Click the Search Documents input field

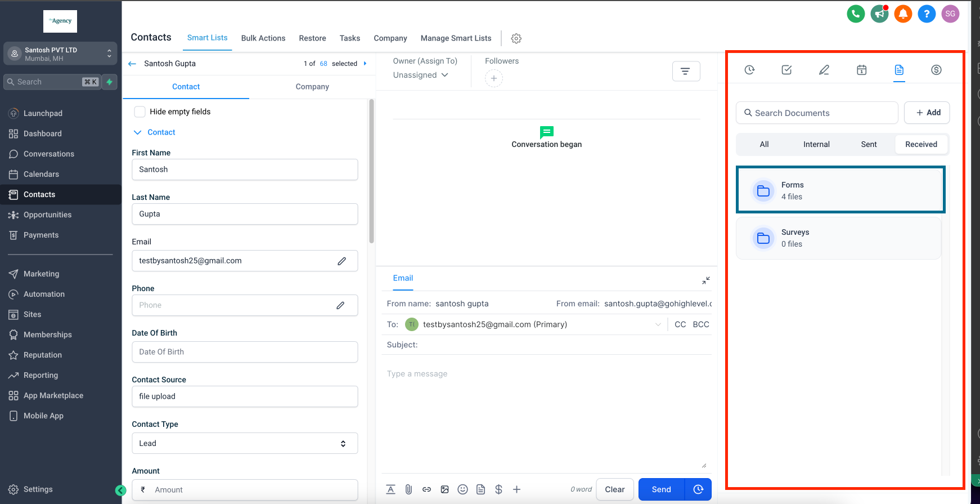click(817, 113)
